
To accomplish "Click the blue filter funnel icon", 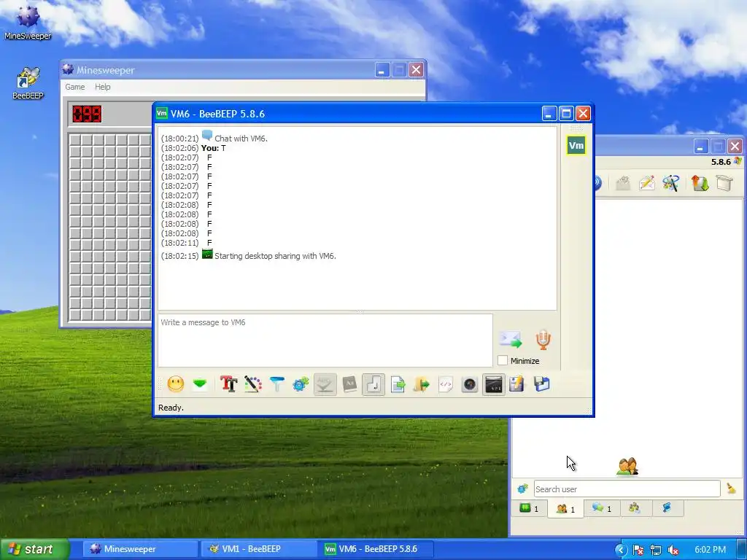I will click(x=276, y=384).
